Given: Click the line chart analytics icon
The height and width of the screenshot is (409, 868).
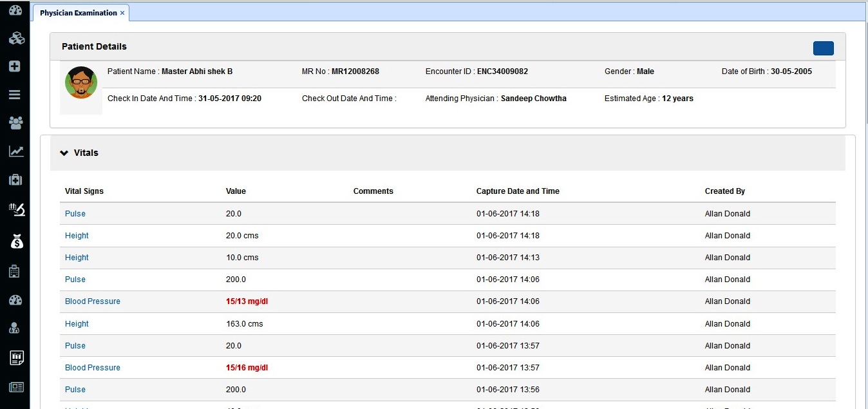Looking at the screenshot, I should pos(15,151).
